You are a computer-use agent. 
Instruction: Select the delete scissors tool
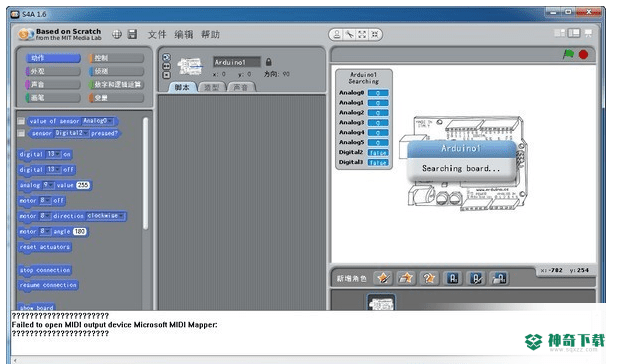(349, 35)
